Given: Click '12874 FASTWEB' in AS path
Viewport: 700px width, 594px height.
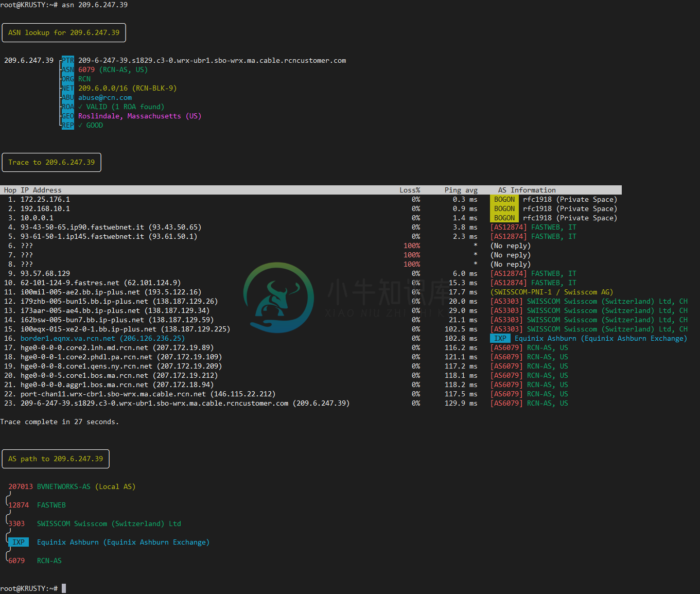Looking at the screenshot, I should coord(37,505).
